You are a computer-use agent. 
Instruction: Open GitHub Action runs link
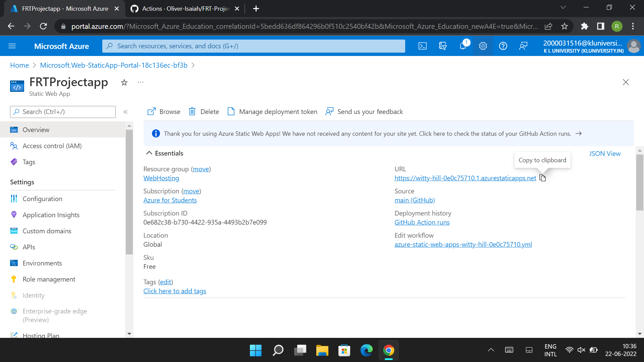(422, 222)
